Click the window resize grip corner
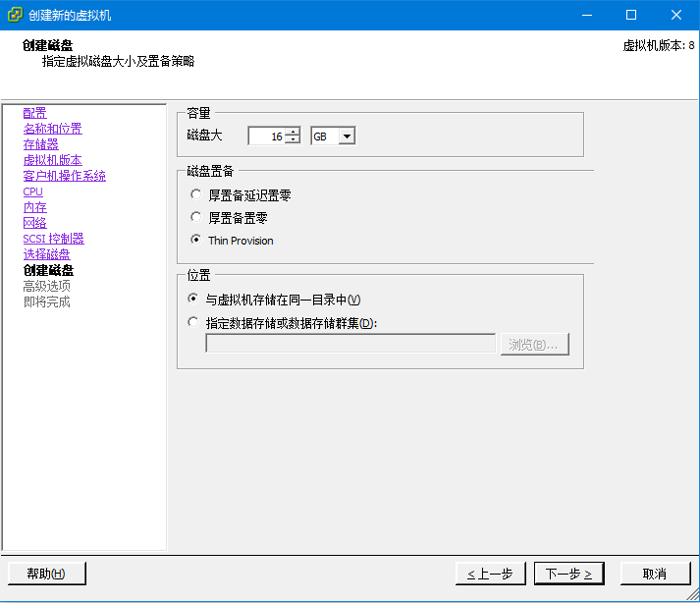The height and width of the screenshot is (603, 700). point(693,594)
